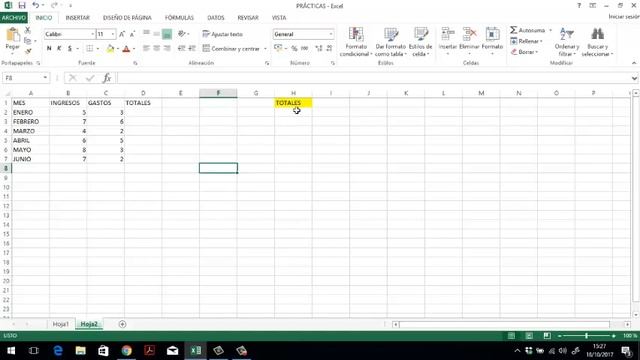Increase font size with the larger A icon

[122, 34]
